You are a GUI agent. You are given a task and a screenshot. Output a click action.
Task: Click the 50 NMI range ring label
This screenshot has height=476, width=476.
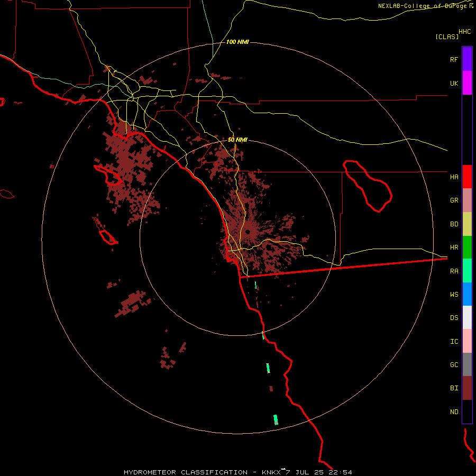[237, 140]
